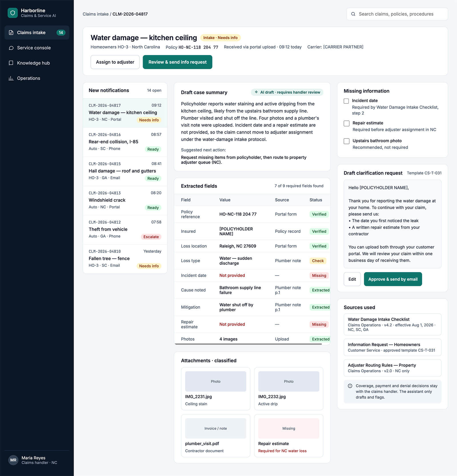The height and width of the screenshot is (476, 457).
Task: Approve and send clarification by email
Action: (393, 279)
